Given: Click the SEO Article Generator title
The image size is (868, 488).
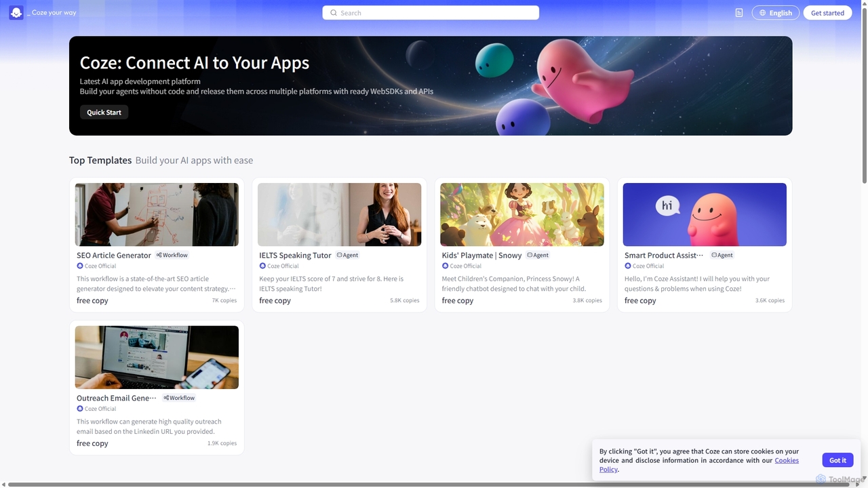Looking at the screenshot, I should coord(114,256).
